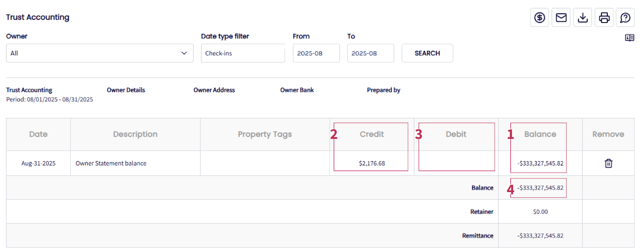Viewport: 644px width, 250px height.
Task: Click the dollar sign payment icon
Action: pos(539,18)
